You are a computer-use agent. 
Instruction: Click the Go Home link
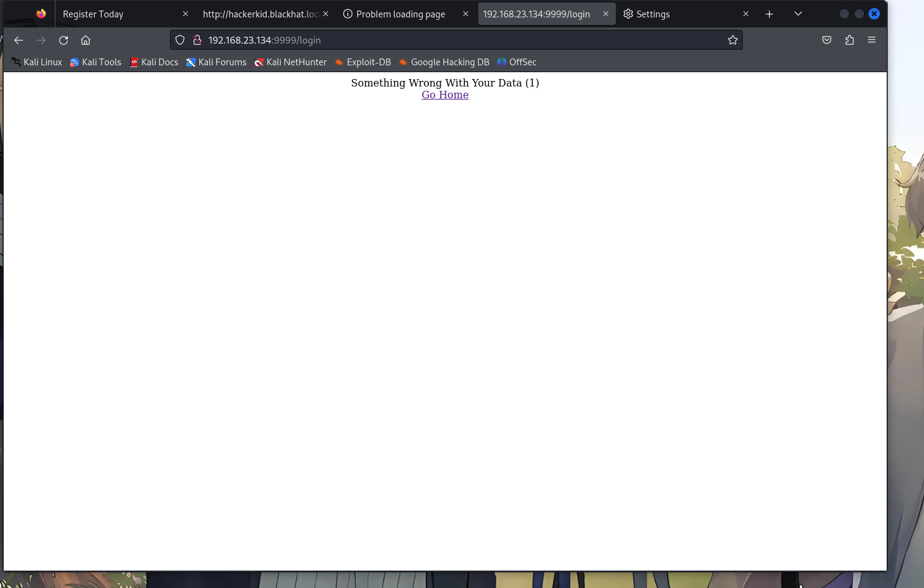(x=445, y=95)
